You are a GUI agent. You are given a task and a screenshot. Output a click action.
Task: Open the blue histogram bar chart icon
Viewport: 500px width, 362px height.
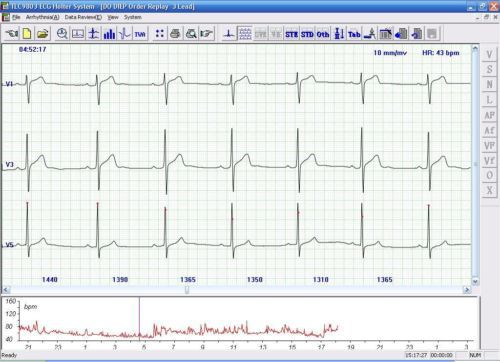109,33
